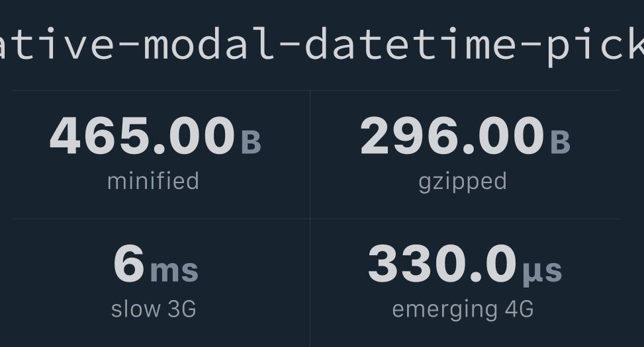This screenshot has height=347, width=644.
Task: Click the vertical divider between minified and gzipped
Action: tap(310, 154)
